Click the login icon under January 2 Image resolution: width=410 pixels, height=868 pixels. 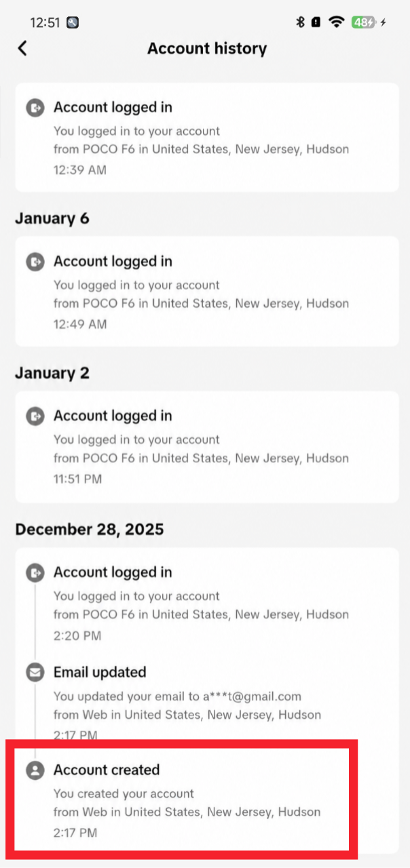[x=35, y=416]
